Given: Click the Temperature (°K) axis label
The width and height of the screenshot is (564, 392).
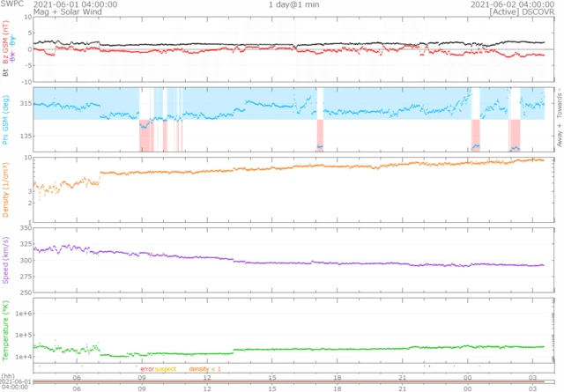Looking at the screenshot, I should [6, 331].
